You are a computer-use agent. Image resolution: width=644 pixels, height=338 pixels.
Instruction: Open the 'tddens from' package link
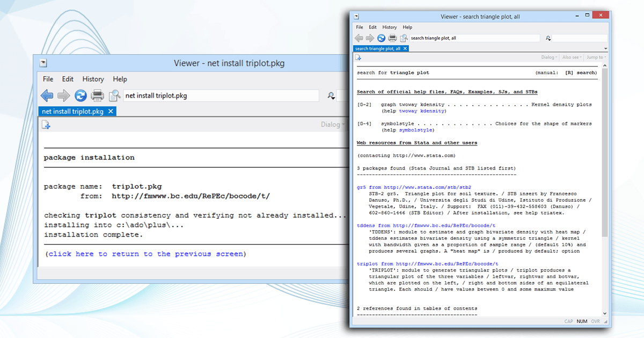tap(426, 226)
